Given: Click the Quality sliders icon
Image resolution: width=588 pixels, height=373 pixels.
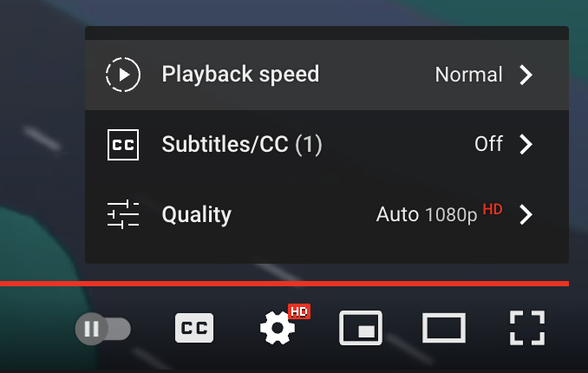Looking at the screenshot, I should click(x=123, y=214).
